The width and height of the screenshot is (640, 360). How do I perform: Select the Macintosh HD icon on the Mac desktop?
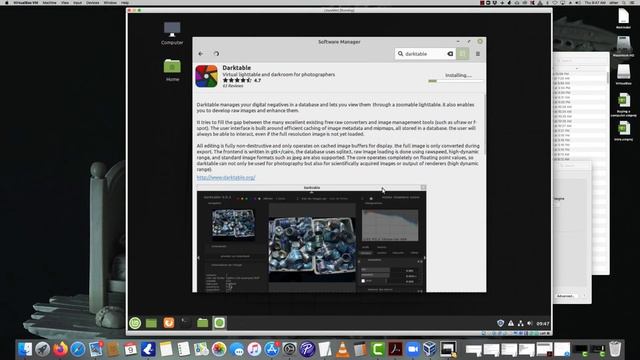point(623,47)
